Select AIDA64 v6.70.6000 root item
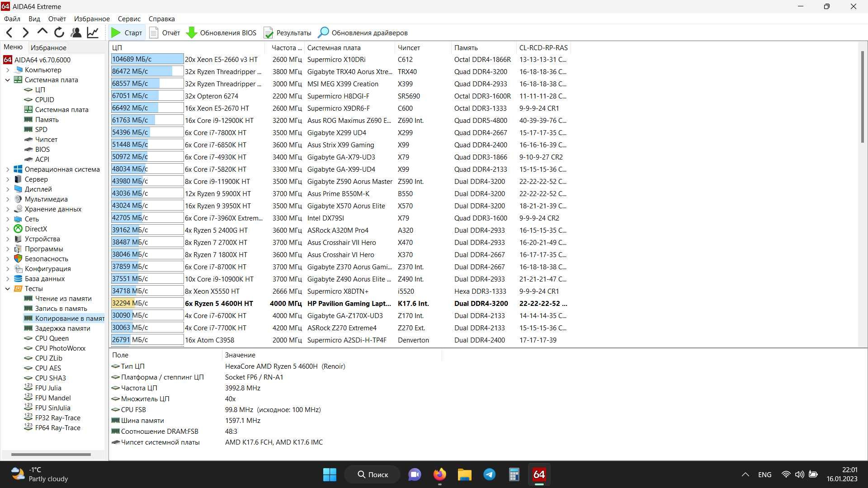868x488 pixels. [37, 60]
